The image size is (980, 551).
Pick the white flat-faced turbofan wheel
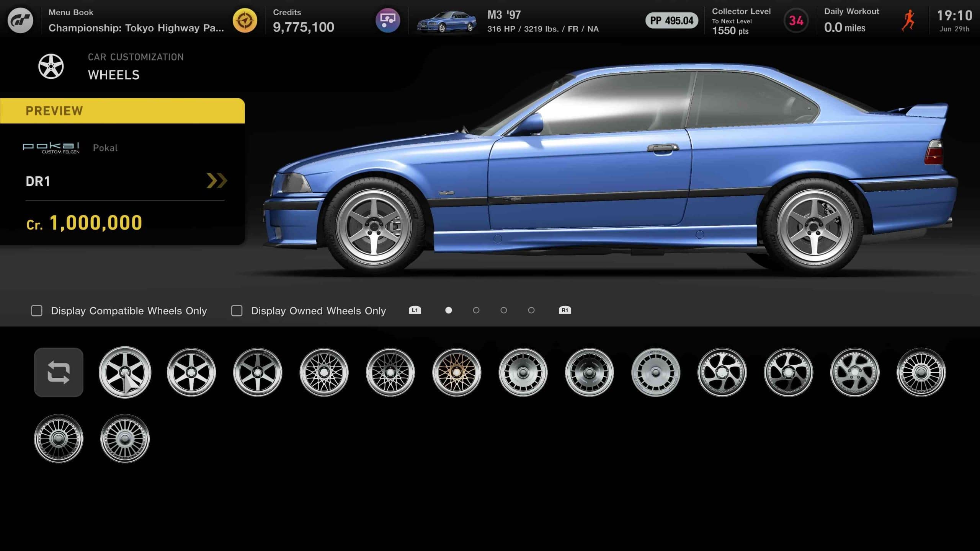click(656, 372)
